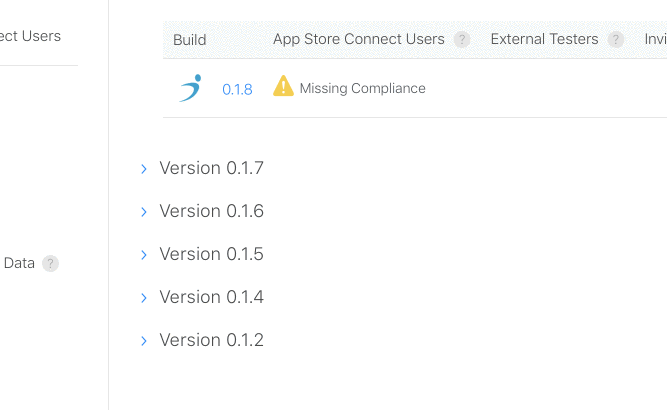The width and height of the screenshot is (667, 410).
Task: Open help icon beside App Store Connect Users
Action: pos(462,40)
